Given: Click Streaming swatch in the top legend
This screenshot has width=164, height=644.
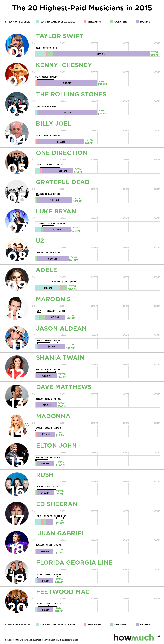Looking at the screenshot, I should tap(85, 22).
